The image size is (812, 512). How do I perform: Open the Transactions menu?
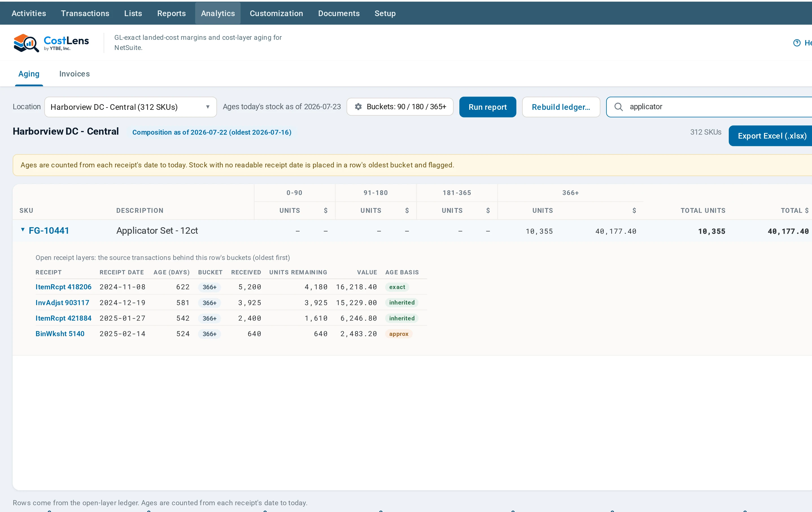pos(85,13)
